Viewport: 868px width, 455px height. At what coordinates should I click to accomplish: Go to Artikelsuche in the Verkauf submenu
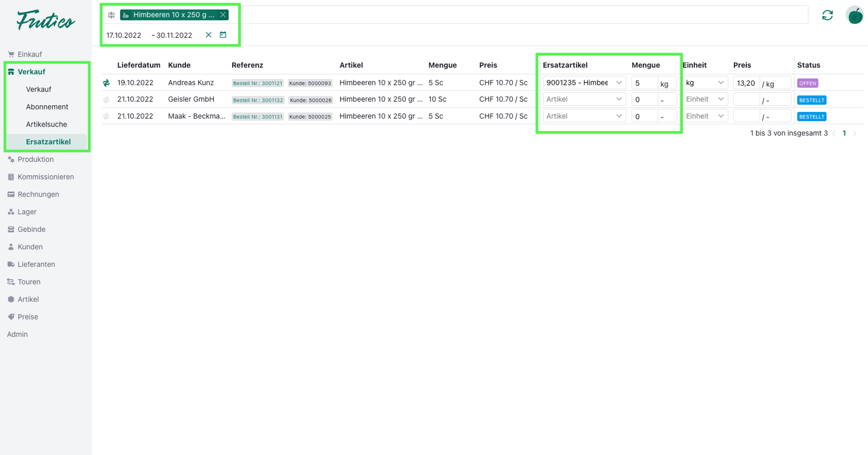click(x=46, y=124)
